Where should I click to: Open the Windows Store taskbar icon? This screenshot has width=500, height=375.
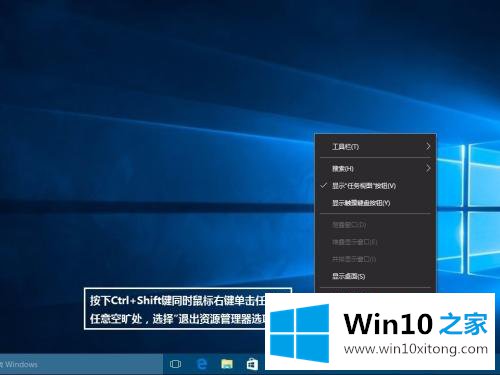(x=252, y=364)
